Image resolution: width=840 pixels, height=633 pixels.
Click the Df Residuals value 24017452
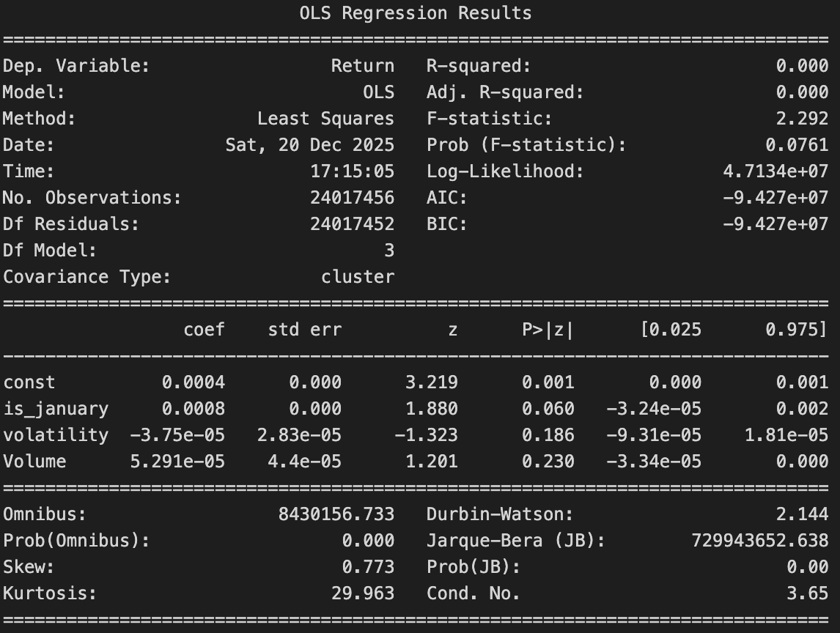[352, 224]
